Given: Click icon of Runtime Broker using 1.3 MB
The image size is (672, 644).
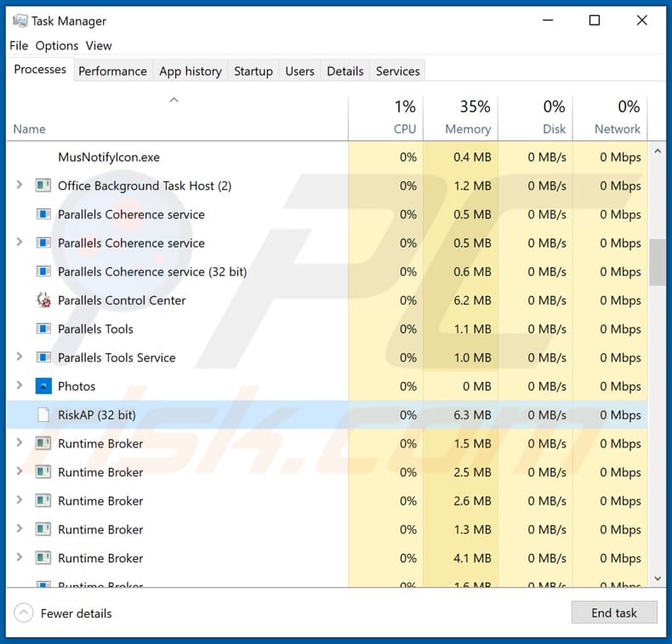Looking at the screenshot, I should [43, 529].
